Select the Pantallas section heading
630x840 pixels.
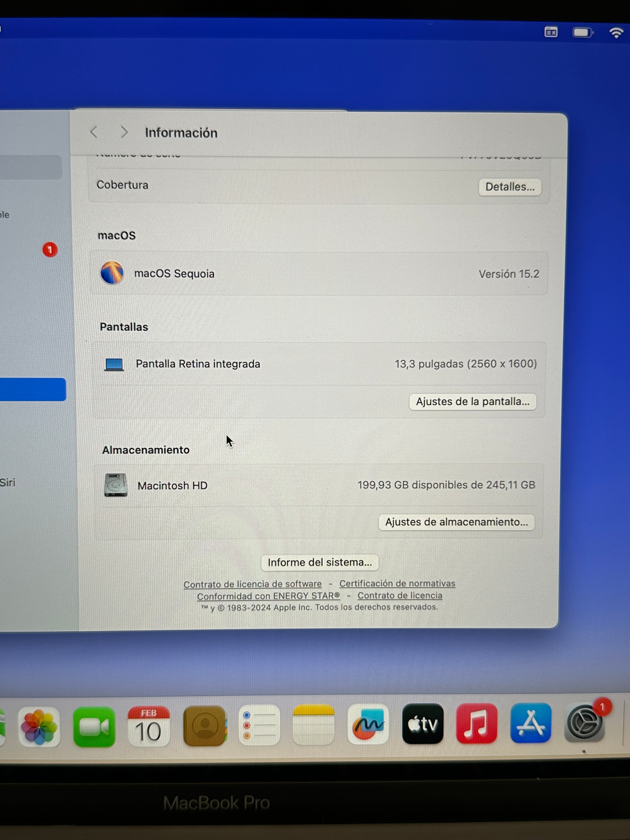click(x=124, y=327)
